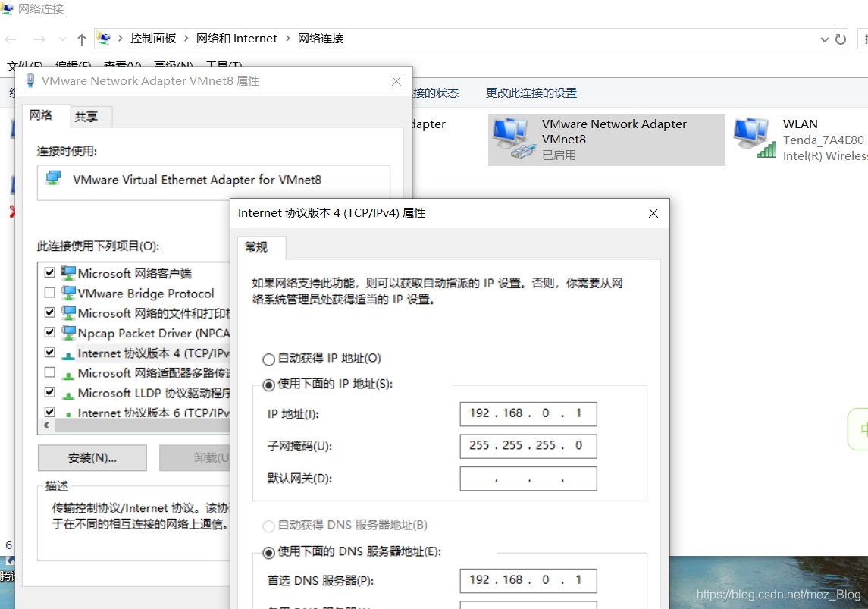Click 网络和 Internet breadcrumb
Image resolution: width=868 pixels, height=609 pixels.
[x=237, y=39]
